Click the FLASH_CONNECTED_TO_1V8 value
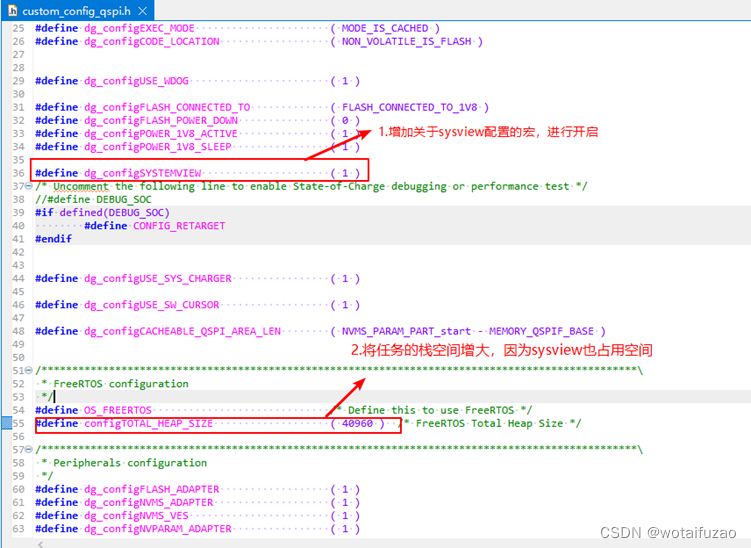This screenshot has height=548, width=751. coord(410,107)
